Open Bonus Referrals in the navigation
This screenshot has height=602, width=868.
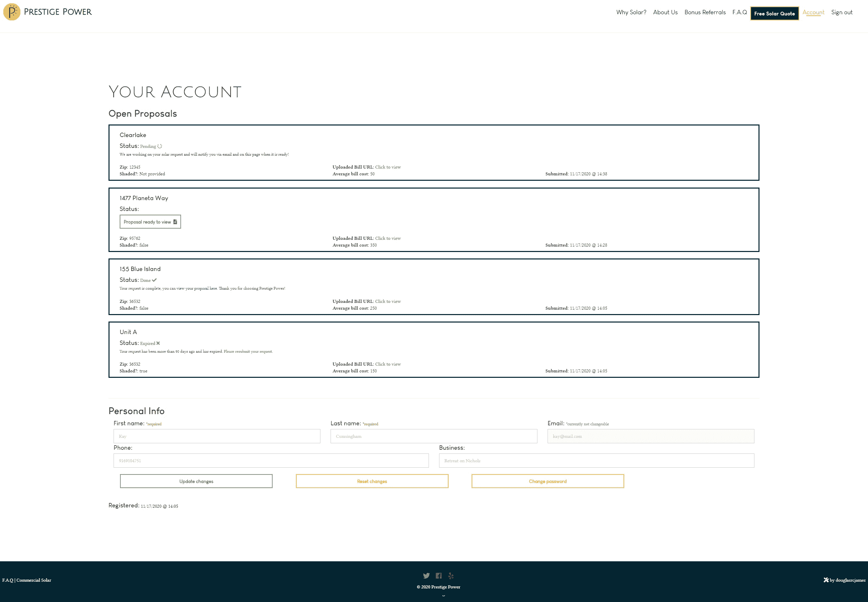coord(705,12)
